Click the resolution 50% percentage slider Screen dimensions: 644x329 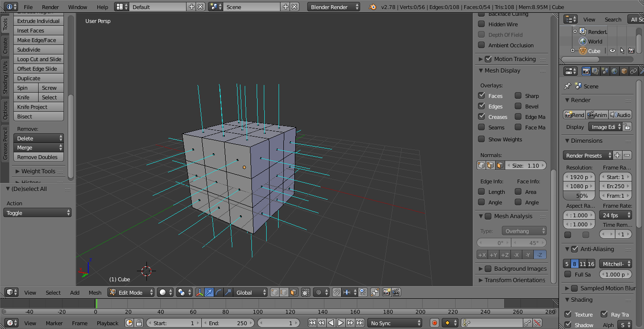pyautogui.click(x=579, y=196)
